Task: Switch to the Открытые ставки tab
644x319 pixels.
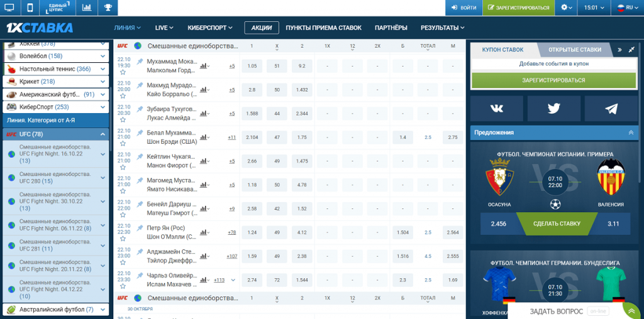Action: point(574,50)
